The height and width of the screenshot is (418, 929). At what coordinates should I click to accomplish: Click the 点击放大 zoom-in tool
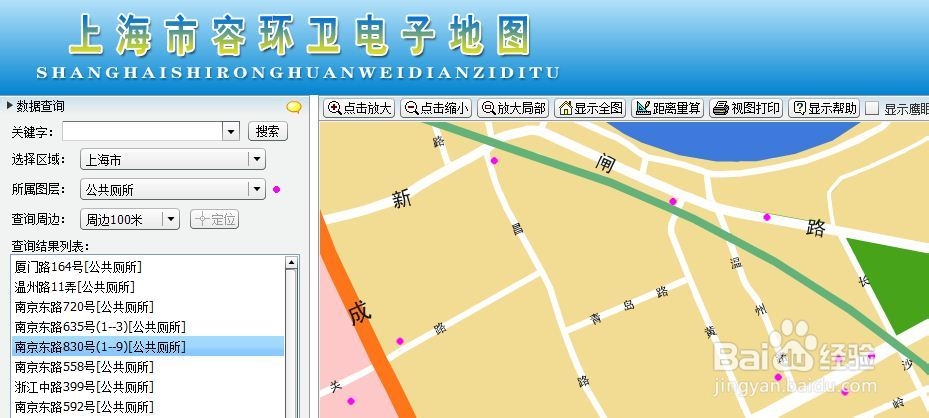359,108
